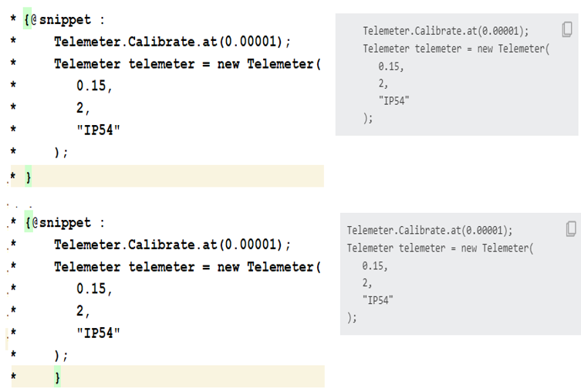Click Telemeter.Calibrate.at line in first rendered block

(445, 31)
